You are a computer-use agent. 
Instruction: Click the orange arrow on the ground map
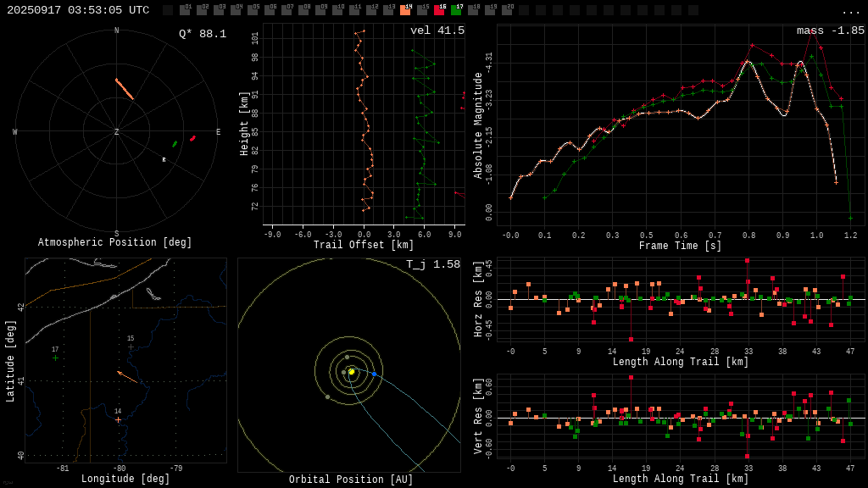pyautogui.click(x=126, y=376)
